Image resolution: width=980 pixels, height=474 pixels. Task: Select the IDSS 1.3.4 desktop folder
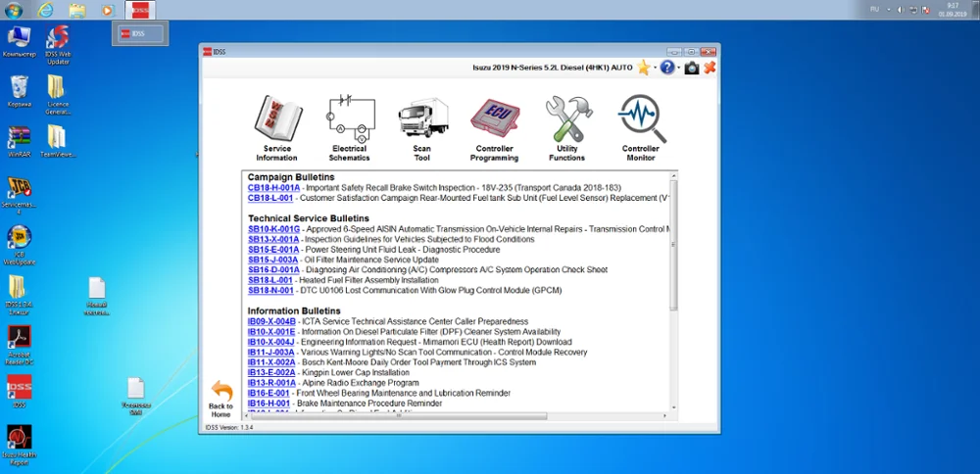20,296
